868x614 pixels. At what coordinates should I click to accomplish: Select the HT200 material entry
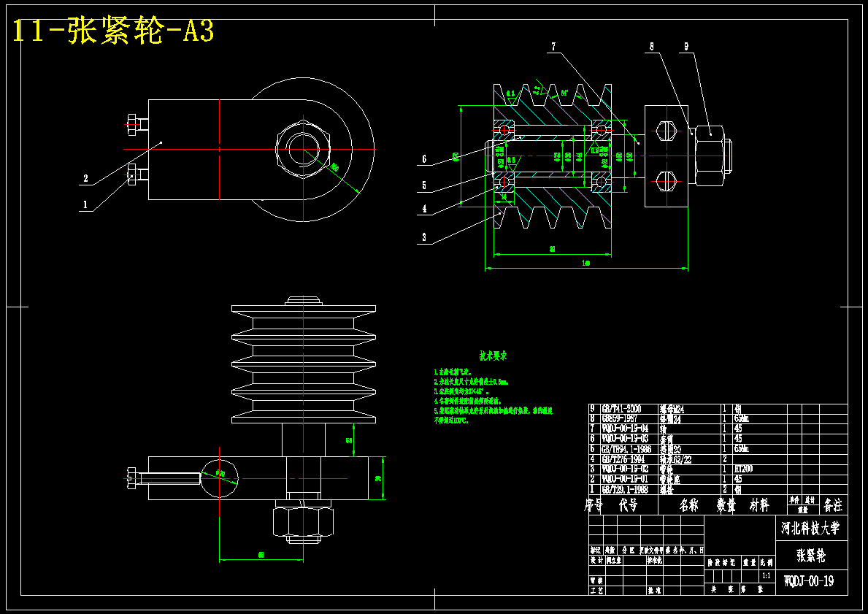[743, 469]
